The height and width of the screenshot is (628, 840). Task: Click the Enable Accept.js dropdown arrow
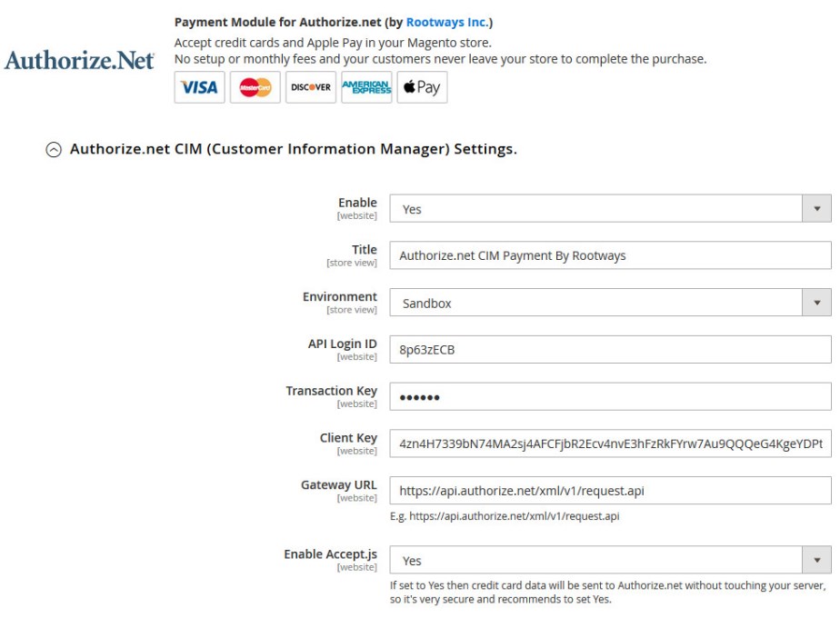coord(816,561)
